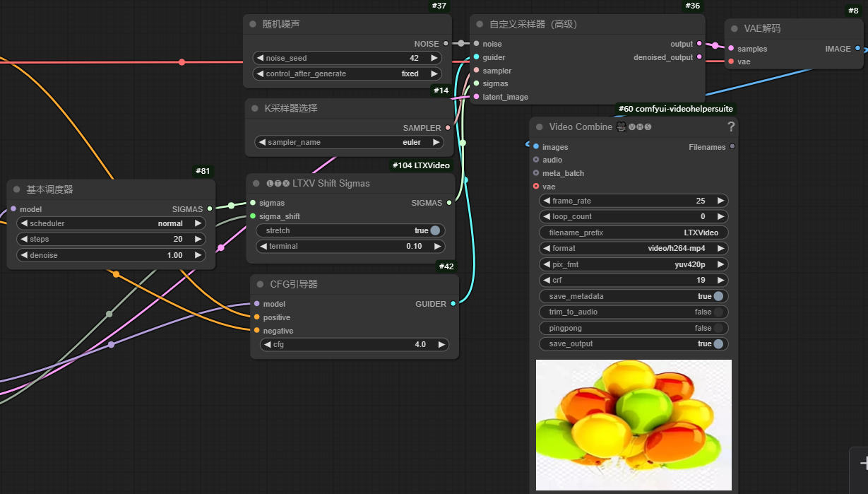Click the vae input port on Video Combine
The width and height of the screenshot is (868, 494).
point(536,187)
